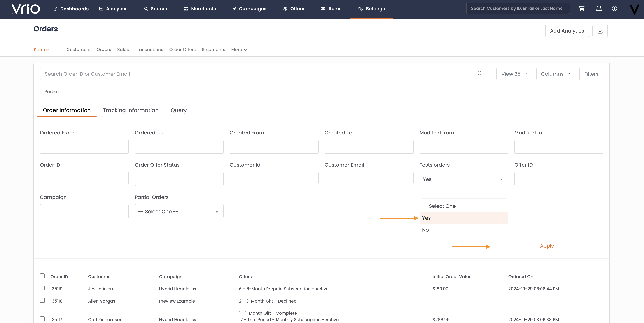Choose No in Tests orders list
This screenshot has height=323, width=644.
pyautogui.click(x=425, y=230)
